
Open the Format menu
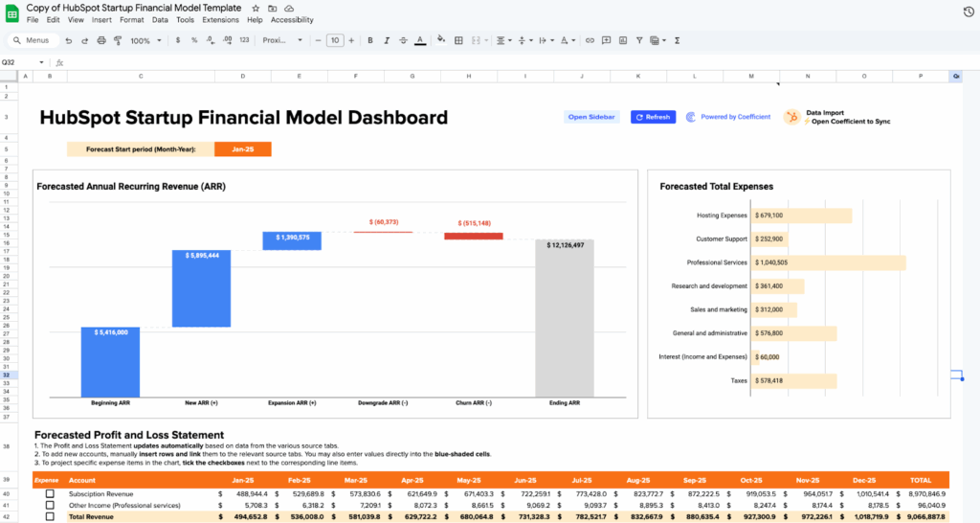132,19
